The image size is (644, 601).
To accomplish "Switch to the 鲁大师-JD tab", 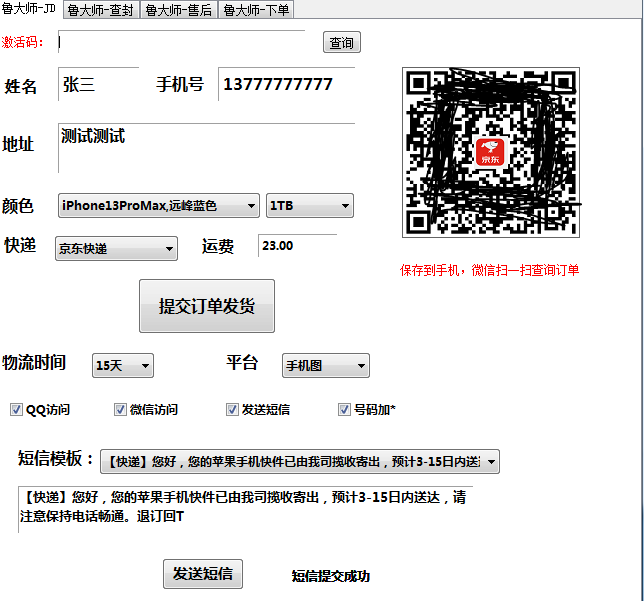I will tap(30, 9).
